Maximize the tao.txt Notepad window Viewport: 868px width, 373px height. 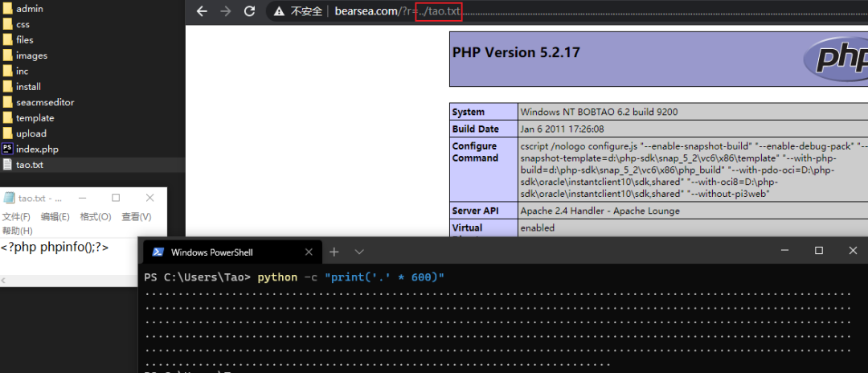pyautogui.click(x=116, y=198)
